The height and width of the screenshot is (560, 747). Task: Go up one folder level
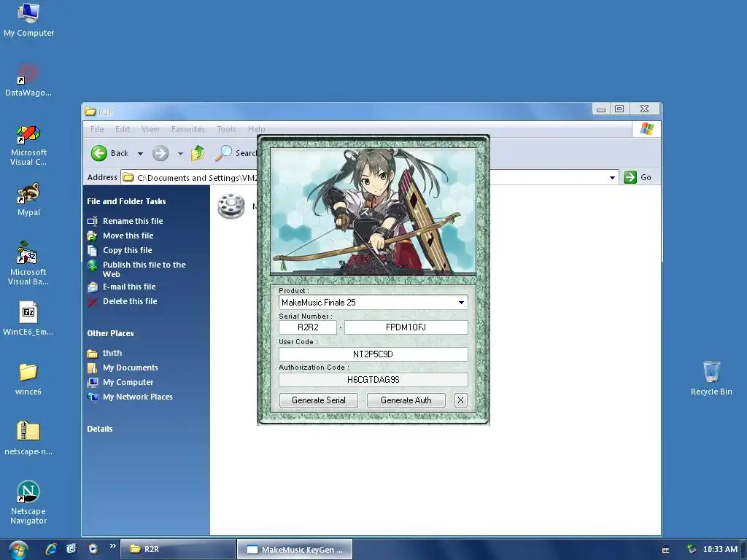coord(197,153)
